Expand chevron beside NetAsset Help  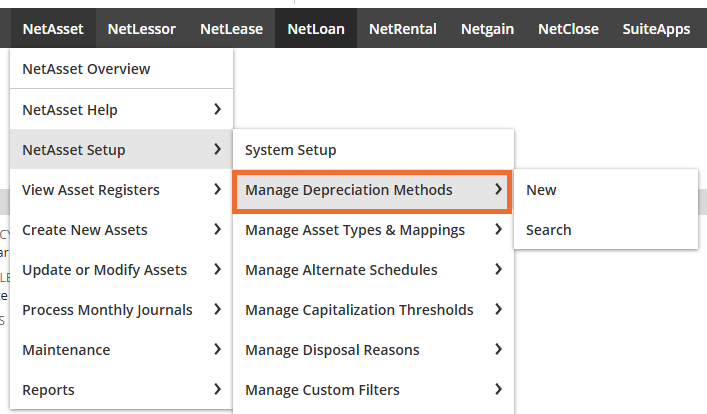[x=217, y=109]
